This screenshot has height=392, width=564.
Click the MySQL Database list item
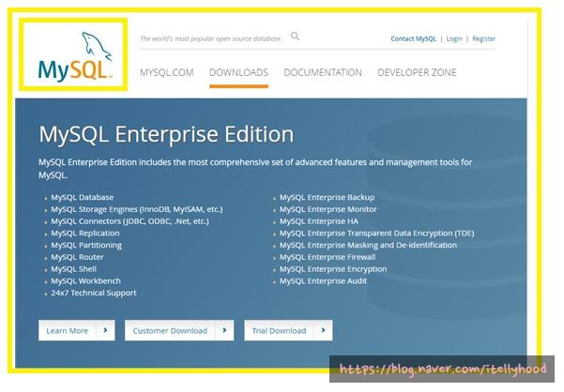tap(83, 197)
